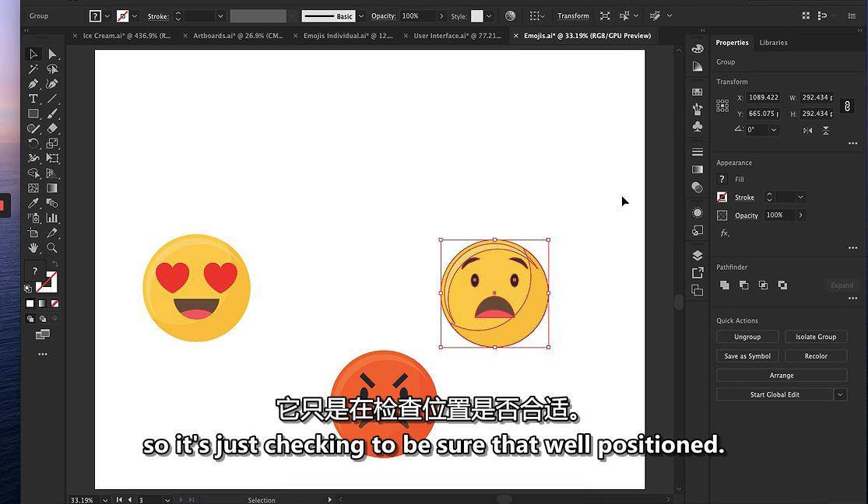
Task: Choose the Type tool
Action: click(x=33, y=99)
